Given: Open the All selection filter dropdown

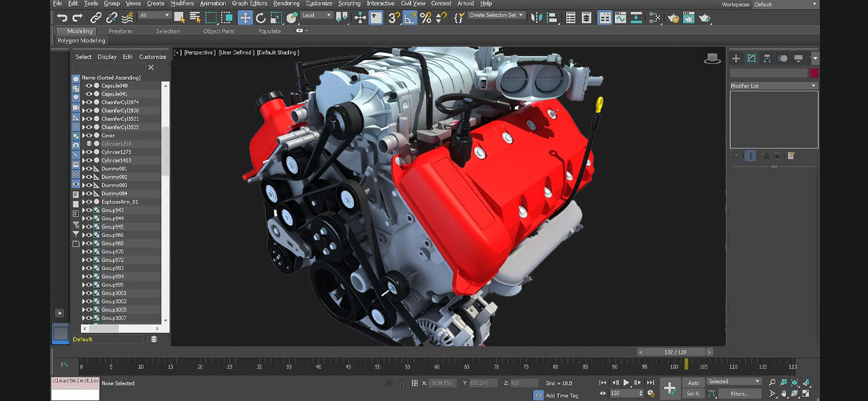Looking at the screenshot, I should [x=154, y=14].
